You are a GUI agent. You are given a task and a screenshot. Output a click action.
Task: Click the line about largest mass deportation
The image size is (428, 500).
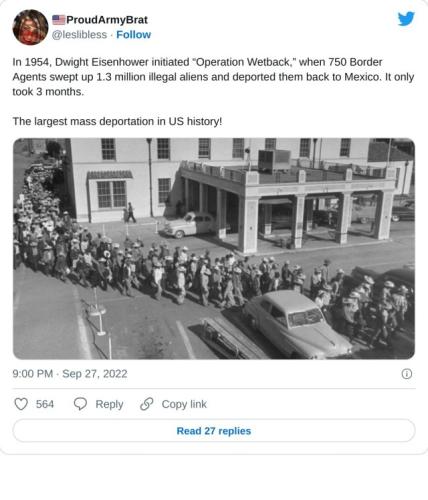[x=117, y=121]
